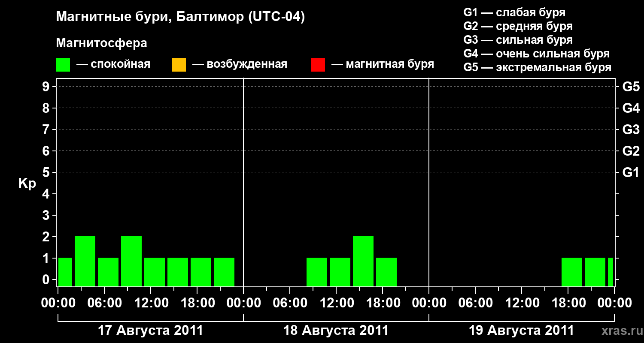Click the orange 'возбужденная' legend swatch
The width and height of the screenshot is (644, 343).
179,65
